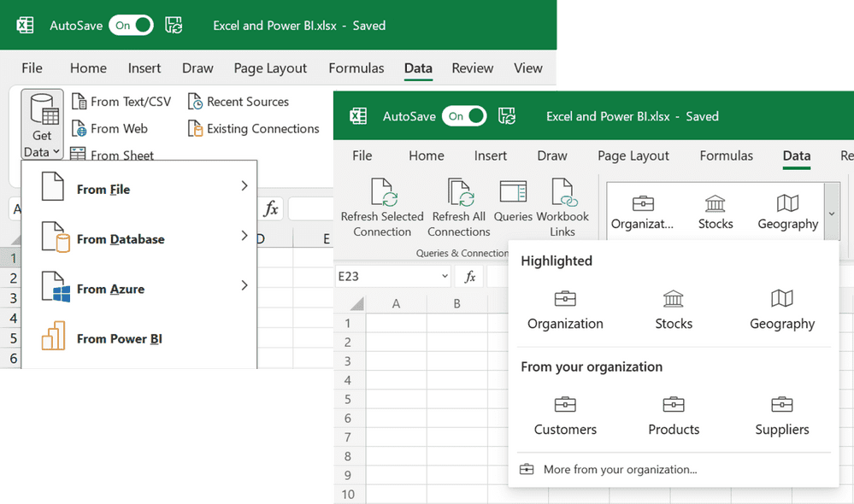
Task: Select the Data tab in the left window
Action: 418,68
